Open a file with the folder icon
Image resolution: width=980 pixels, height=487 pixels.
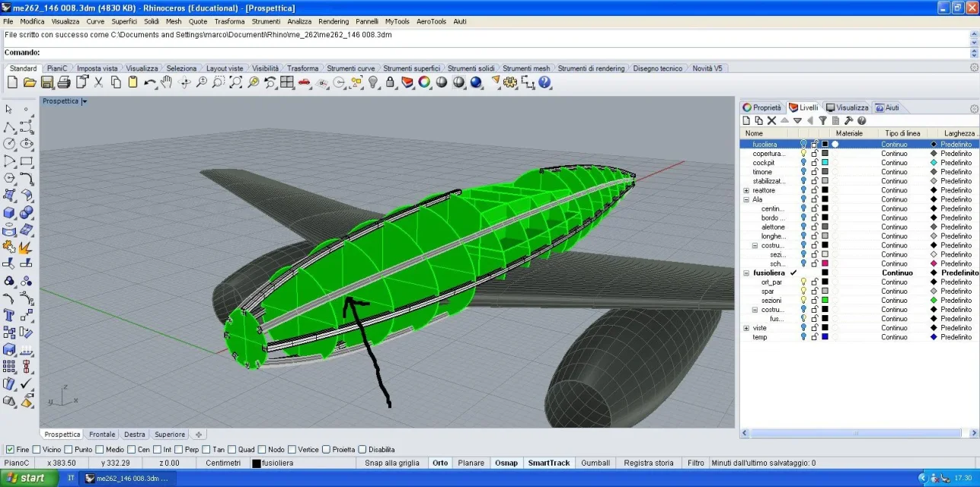point(30,82)
